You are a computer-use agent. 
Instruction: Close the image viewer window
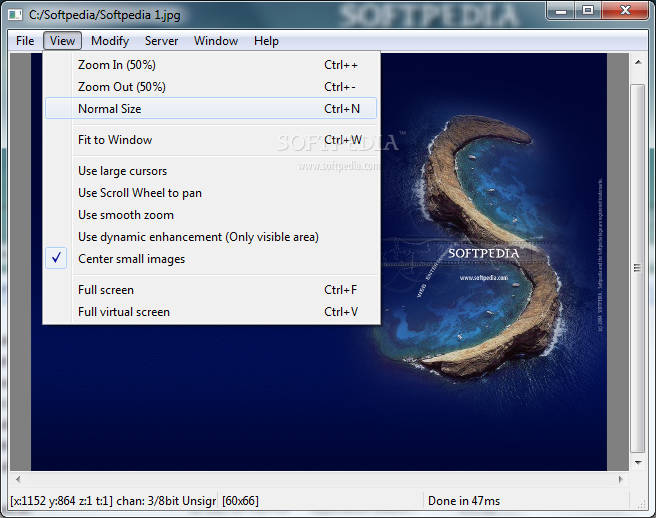click(x=625, y=11)
